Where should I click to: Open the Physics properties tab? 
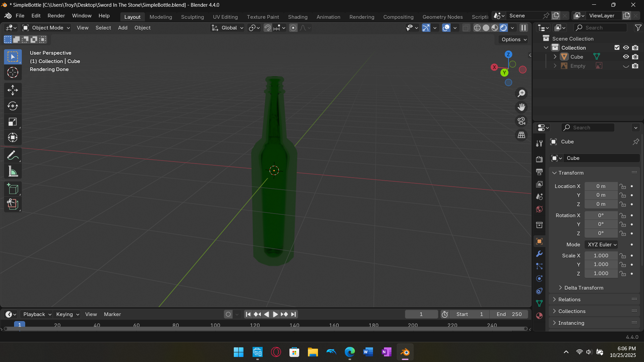tap(539, 279)
